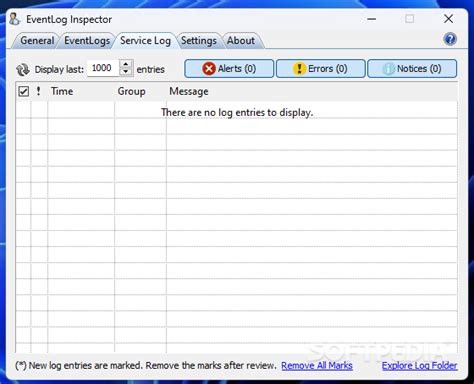Click 'There are no log entries to display.' text
Screen dimensions: 474x384
tap(237, 113)
